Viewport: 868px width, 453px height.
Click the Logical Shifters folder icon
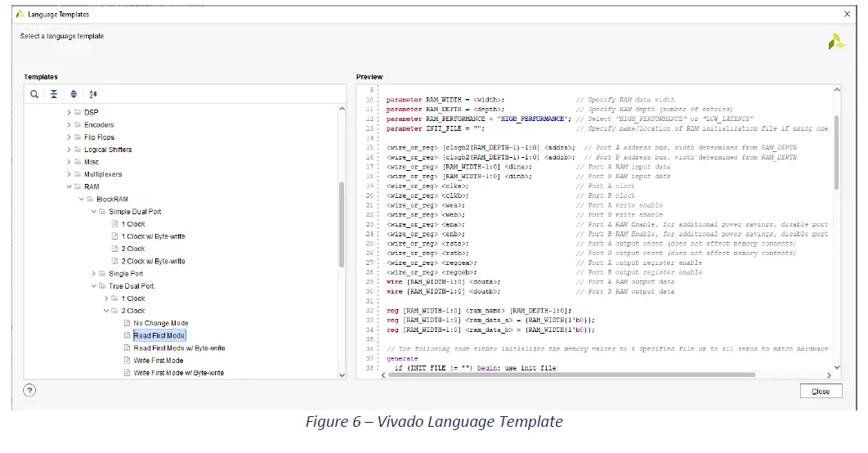(78, 150)
